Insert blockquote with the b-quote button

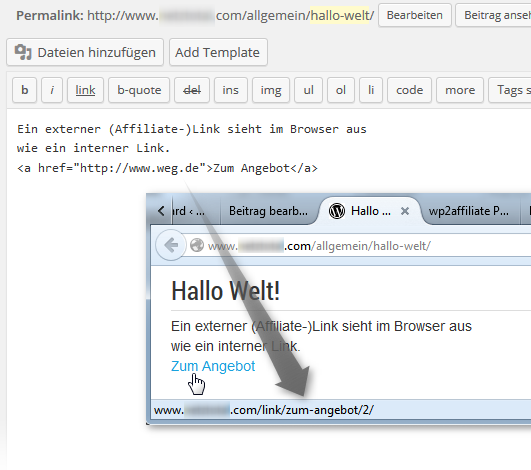pyautogui.click(x=139, y=90)
